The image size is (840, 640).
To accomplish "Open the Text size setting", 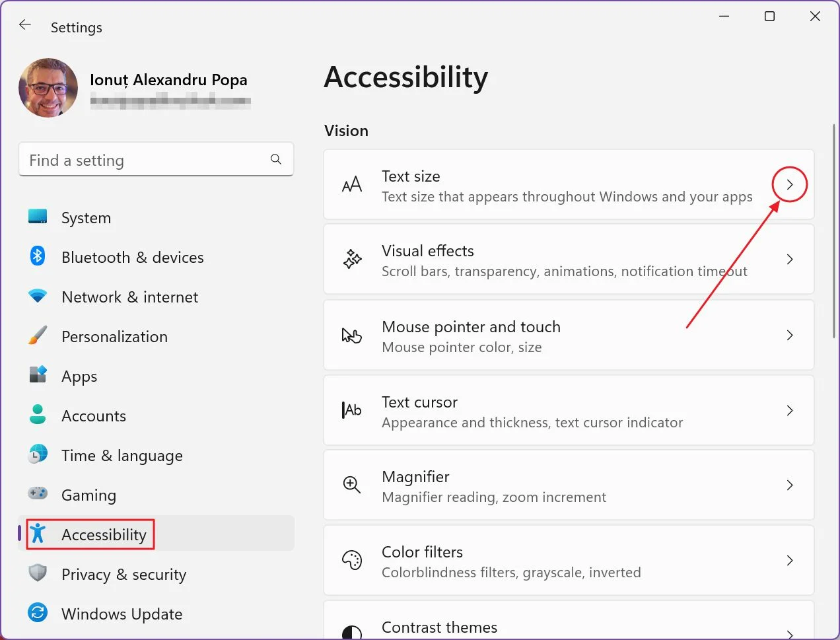I will click(569, 184).
